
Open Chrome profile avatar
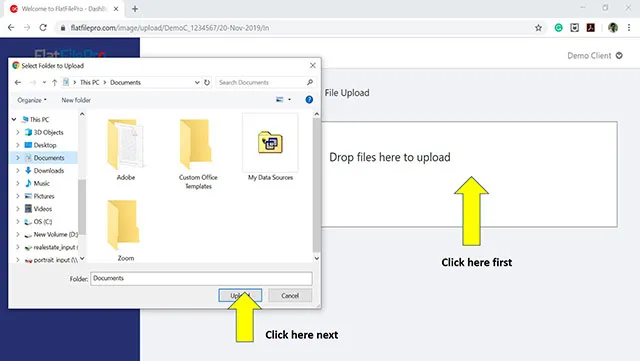(613, 28)
